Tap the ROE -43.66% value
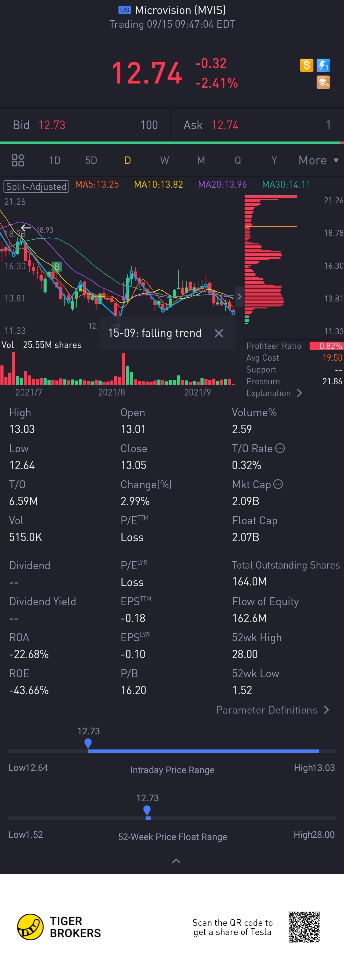The width and height of the screenshot is (344, 980). point(29,690)
